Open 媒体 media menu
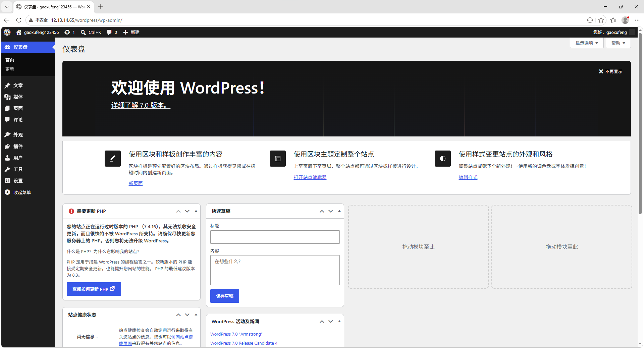 28,97
